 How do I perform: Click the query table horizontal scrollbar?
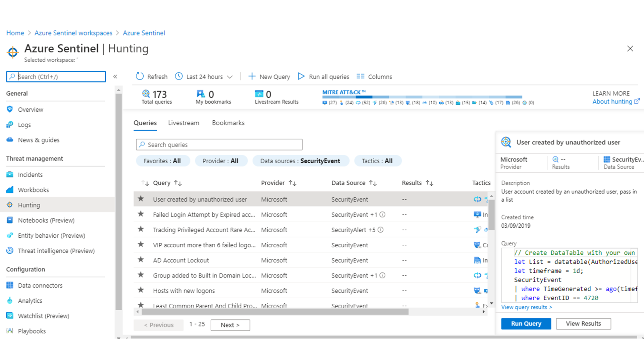click(275, 312)
